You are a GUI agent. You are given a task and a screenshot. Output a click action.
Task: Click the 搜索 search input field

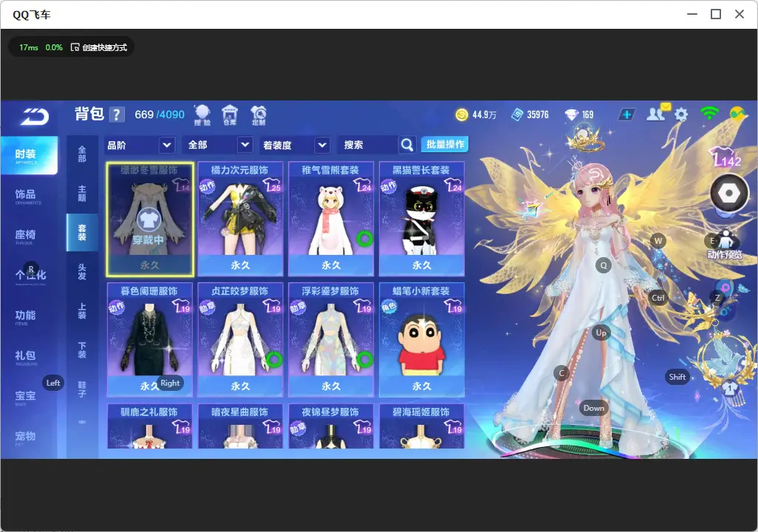click(369, 145)
